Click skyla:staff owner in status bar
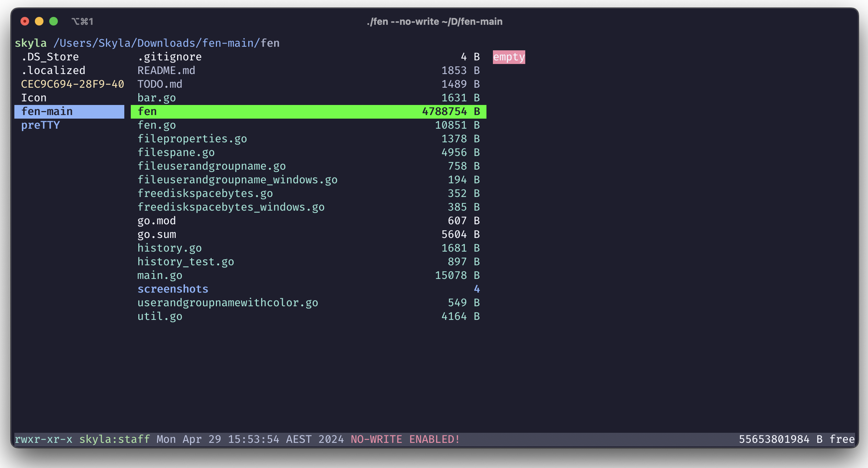The width and height of the screenshot is (868, 468). [115, 439]
